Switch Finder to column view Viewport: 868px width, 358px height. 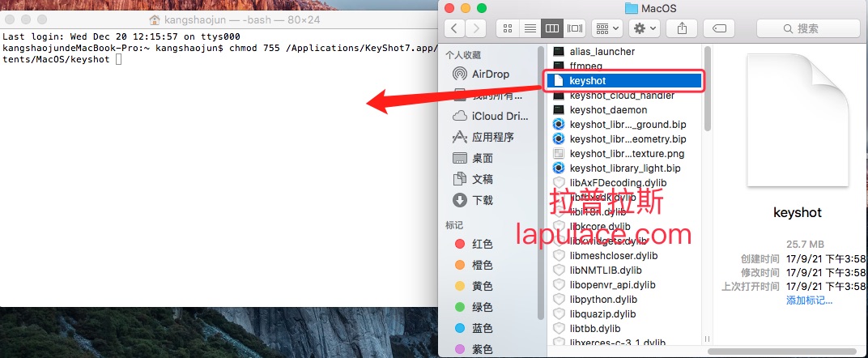click(552, 28)
